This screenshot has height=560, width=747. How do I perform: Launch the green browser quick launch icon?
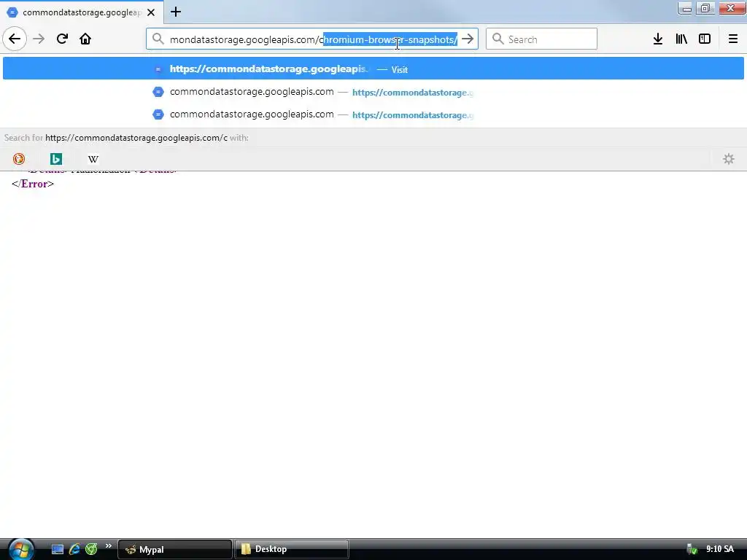(91, 550)
